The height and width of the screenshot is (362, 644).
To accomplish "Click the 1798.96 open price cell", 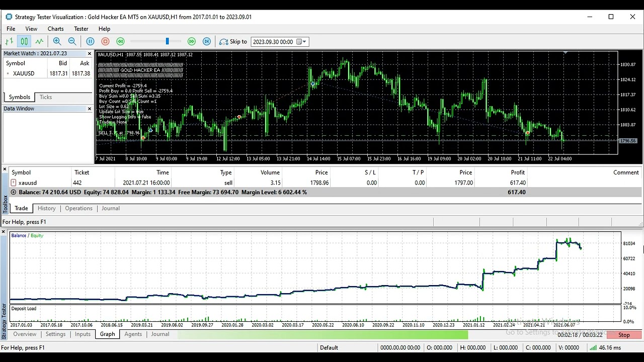I will coord(319,183).
